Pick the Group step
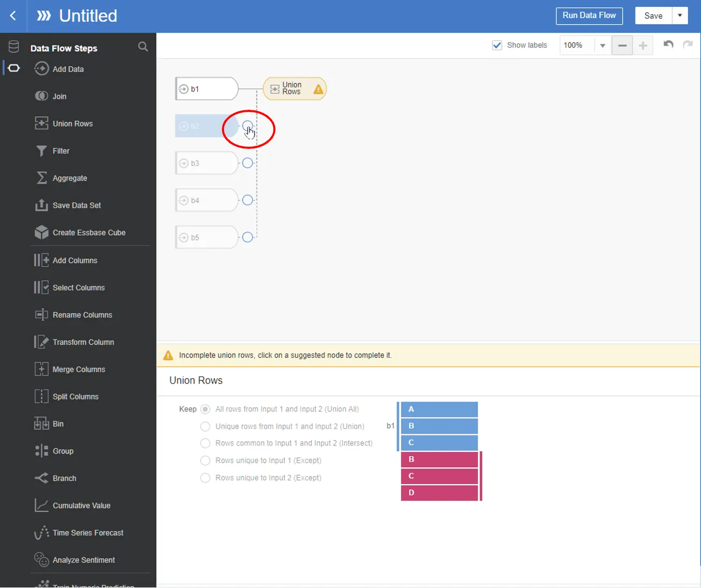 coord(54,451)
